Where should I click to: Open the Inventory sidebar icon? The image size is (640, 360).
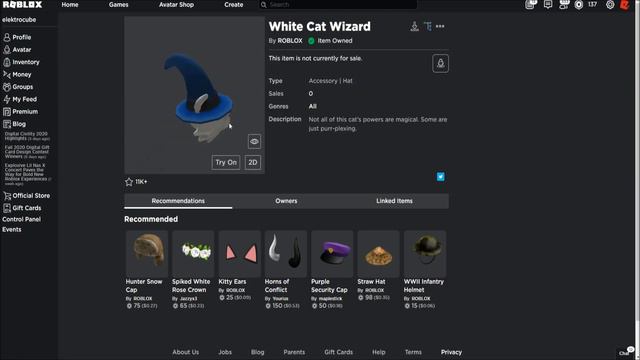[7, 62]
